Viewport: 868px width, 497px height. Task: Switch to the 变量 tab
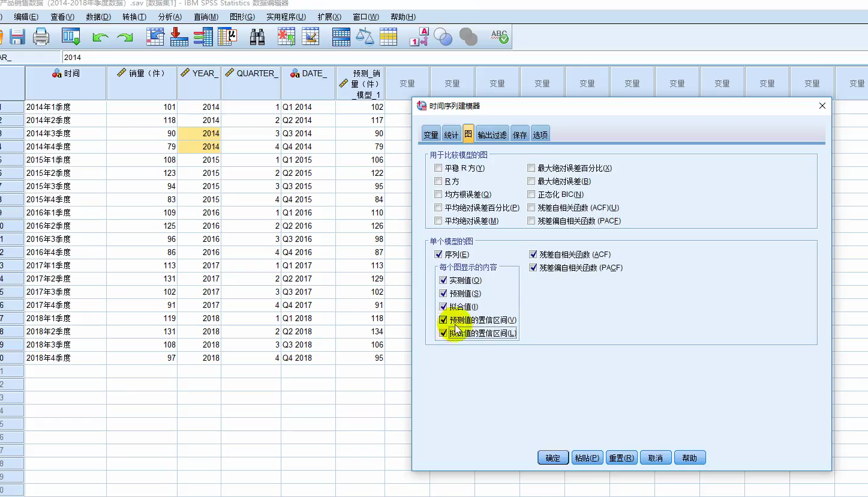431,135
